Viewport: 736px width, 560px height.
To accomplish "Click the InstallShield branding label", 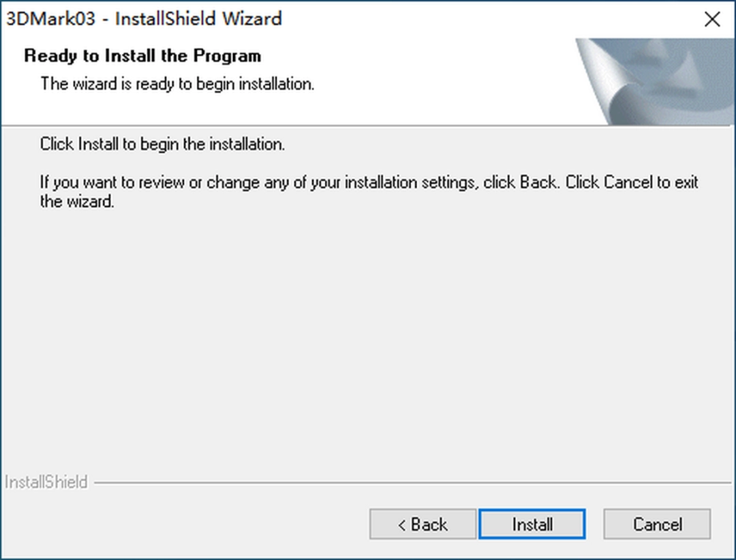I will point(46,482).
